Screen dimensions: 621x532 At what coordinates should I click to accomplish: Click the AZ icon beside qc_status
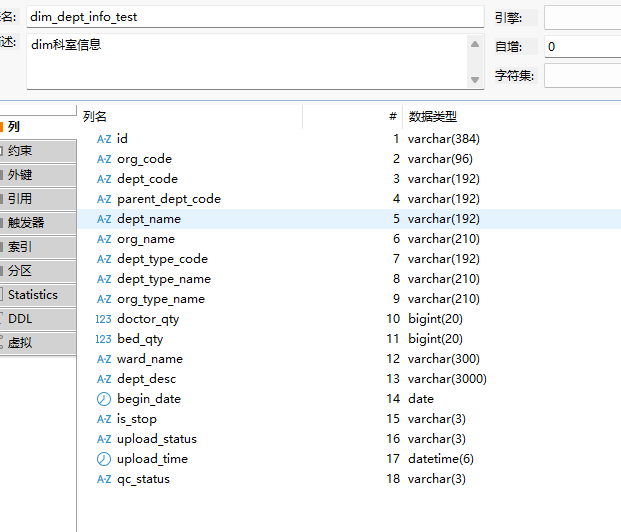pyautogui.click(x=104, y=479)
